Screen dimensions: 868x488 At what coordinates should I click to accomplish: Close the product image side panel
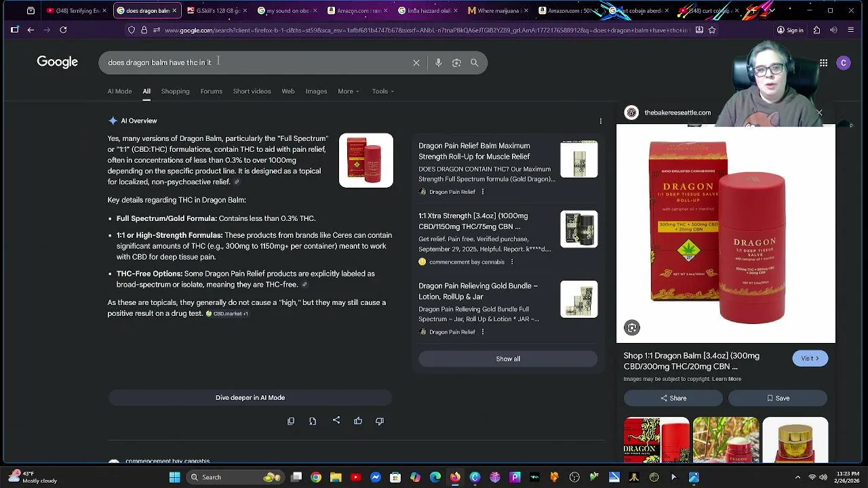pos(819,113)
